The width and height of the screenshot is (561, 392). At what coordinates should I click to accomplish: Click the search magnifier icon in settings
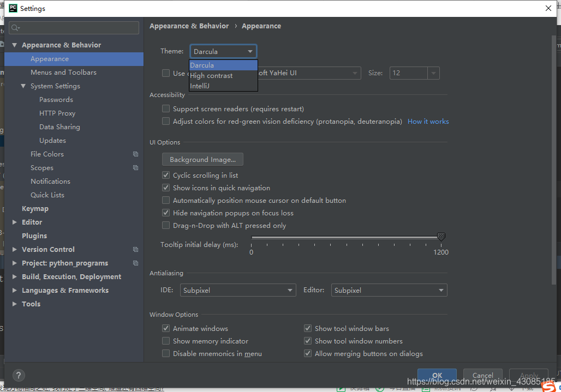coord(15,28)
